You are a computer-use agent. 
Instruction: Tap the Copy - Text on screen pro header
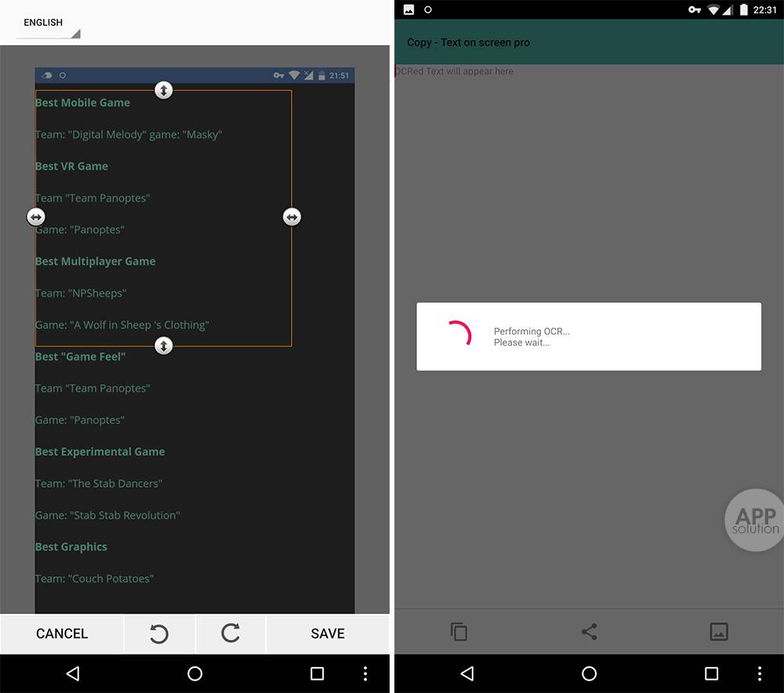tap(468, 42)
